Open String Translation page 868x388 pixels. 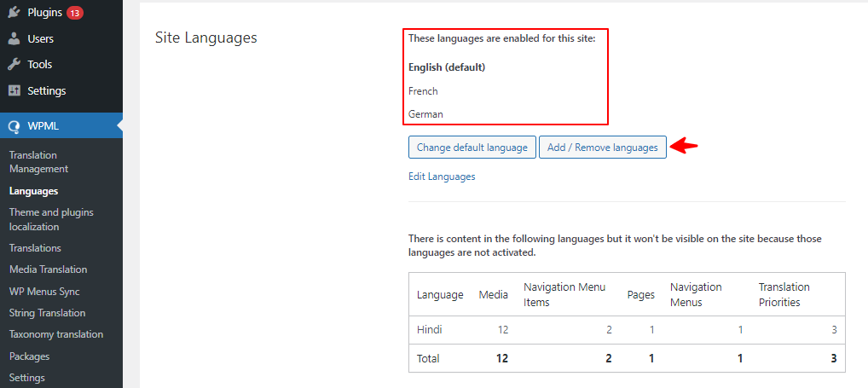point(48,313)
